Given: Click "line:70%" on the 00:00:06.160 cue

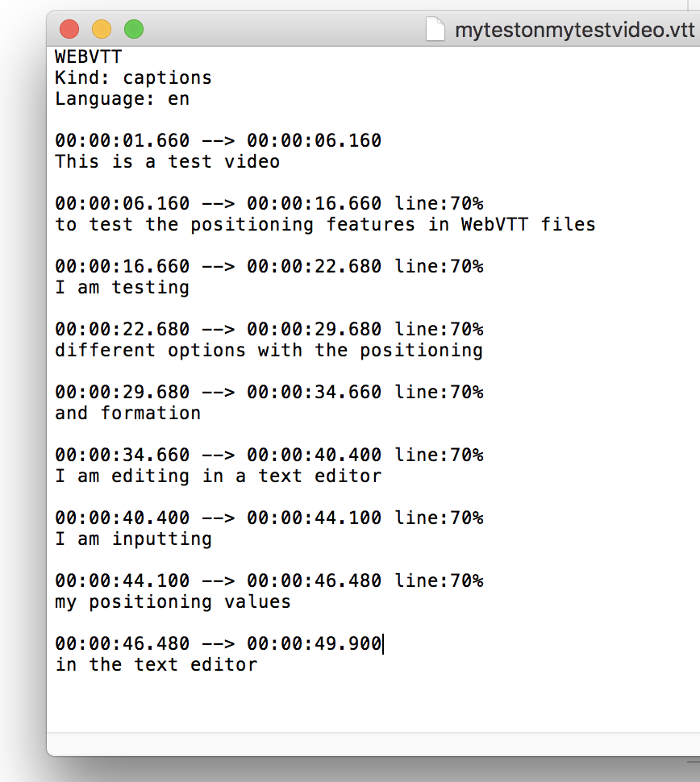Looking at the screenshot, I should 439,204.
